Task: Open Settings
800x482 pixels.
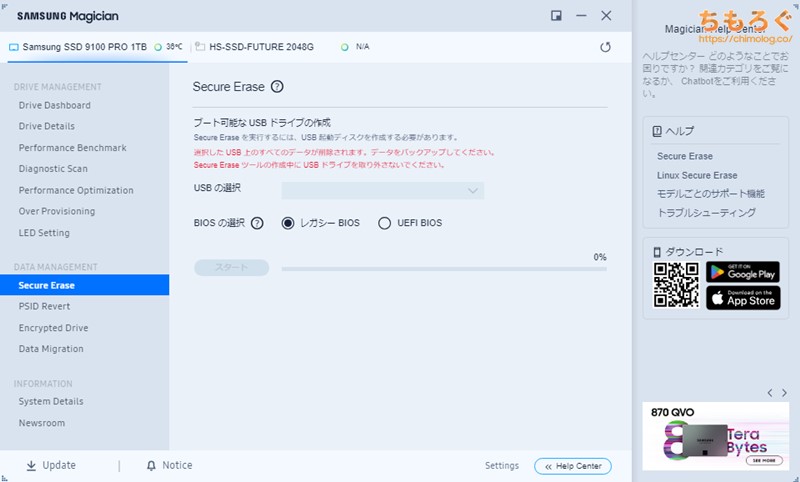Action: tap(502, 466)
